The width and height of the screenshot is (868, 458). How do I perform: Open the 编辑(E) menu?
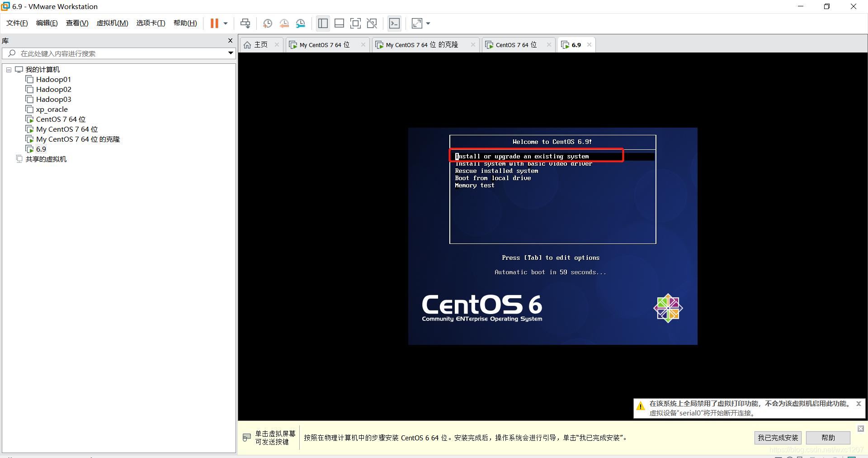point(47,23)
